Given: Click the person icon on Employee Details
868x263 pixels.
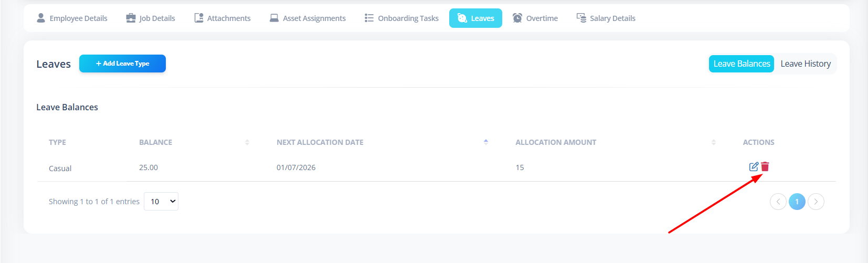Looking at the screenshot, I should (41, 18).
